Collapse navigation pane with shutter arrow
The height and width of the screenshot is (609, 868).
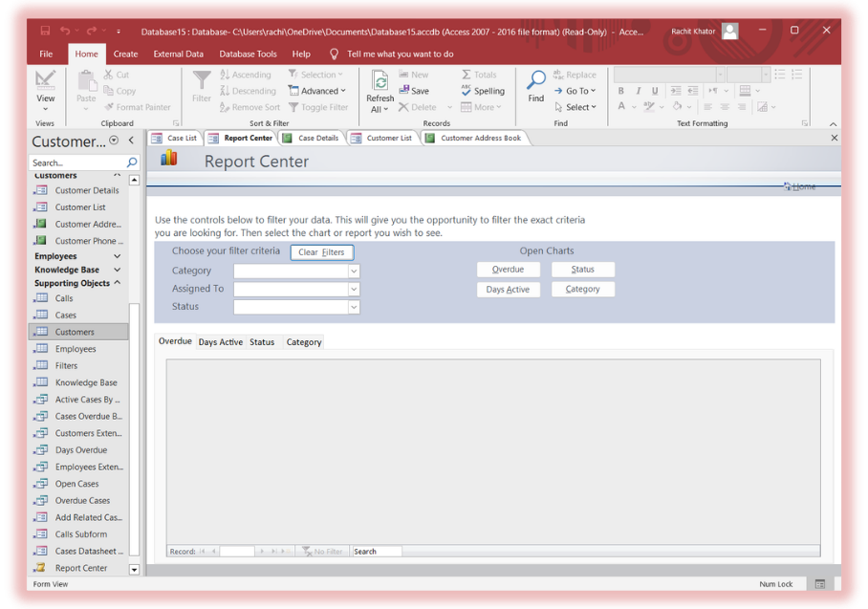tap(132, 141)
